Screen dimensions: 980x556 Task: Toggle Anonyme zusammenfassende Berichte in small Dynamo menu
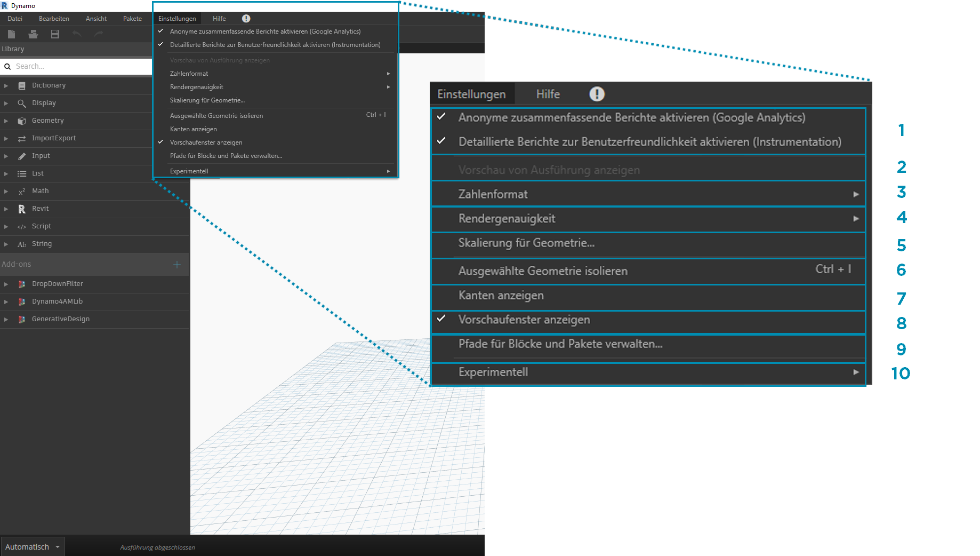(276, 31)
